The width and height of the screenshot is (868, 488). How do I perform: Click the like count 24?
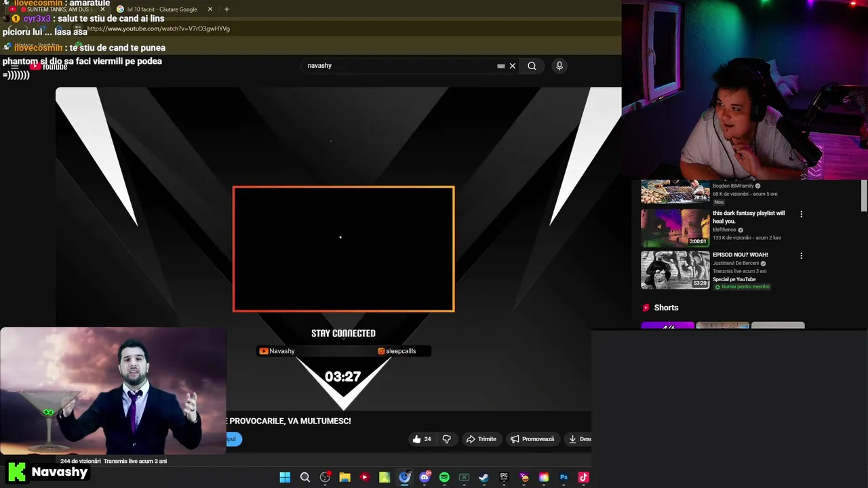coord(427,439)
